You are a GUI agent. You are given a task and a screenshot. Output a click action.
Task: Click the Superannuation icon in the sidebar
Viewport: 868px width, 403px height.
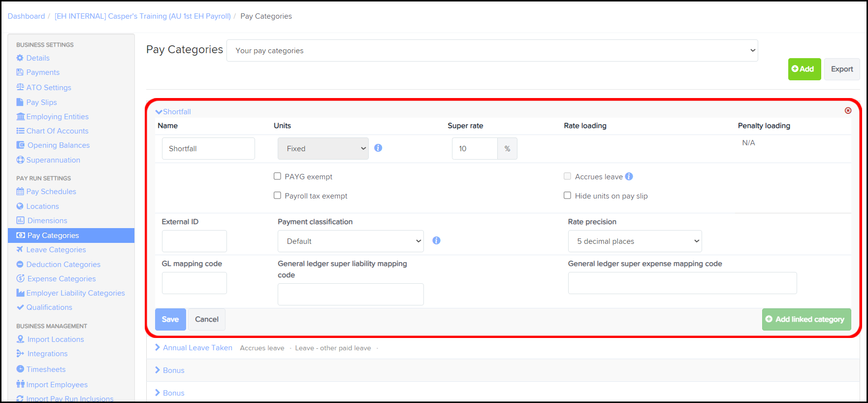(20, 160)
